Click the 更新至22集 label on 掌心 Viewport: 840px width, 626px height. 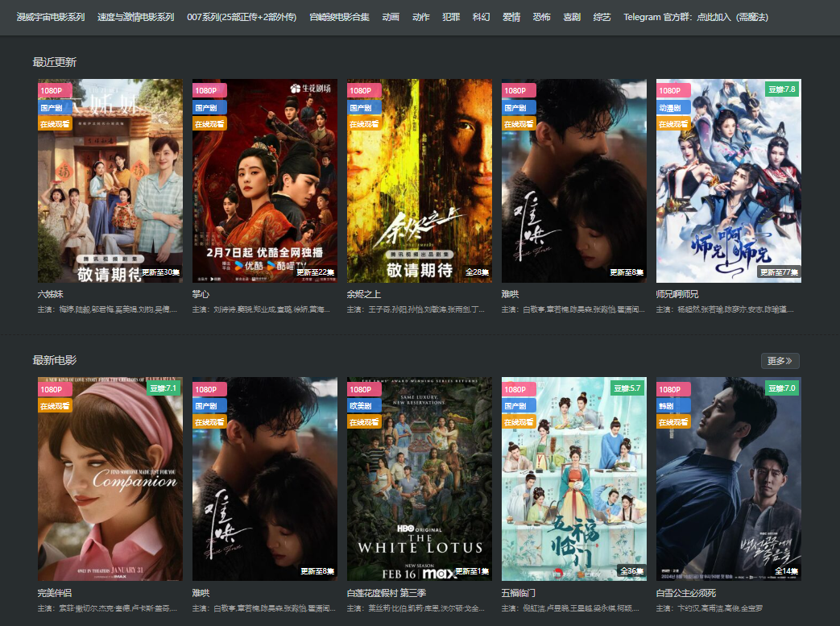pyautogui.click(x=316, y=272)
